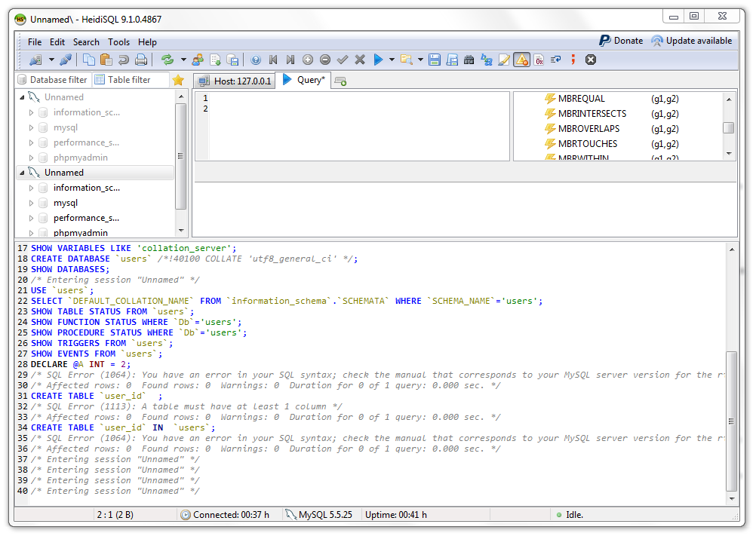Viewport: 756px width, 536px height.
Task: Click the favorites star beside the filter field
Action: [x=179, y=79]
